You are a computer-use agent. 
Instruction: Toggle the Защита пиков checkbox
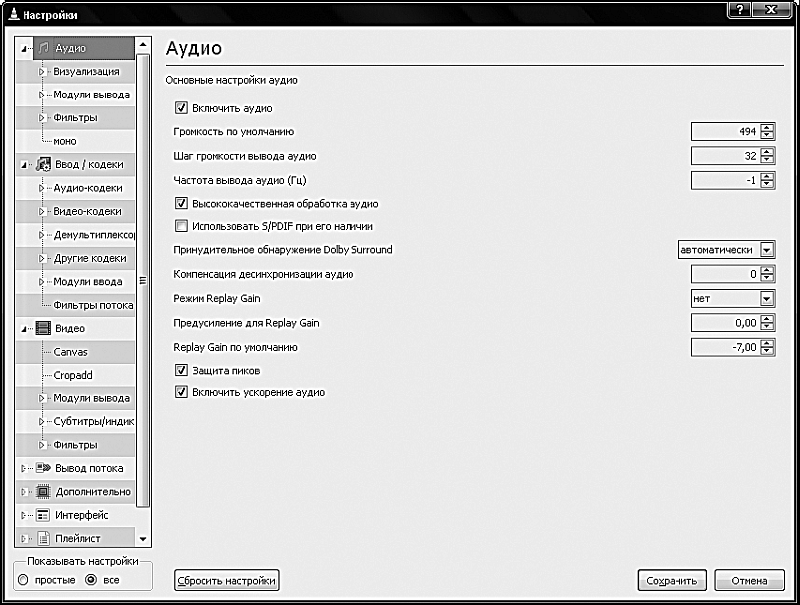point(181,370)
